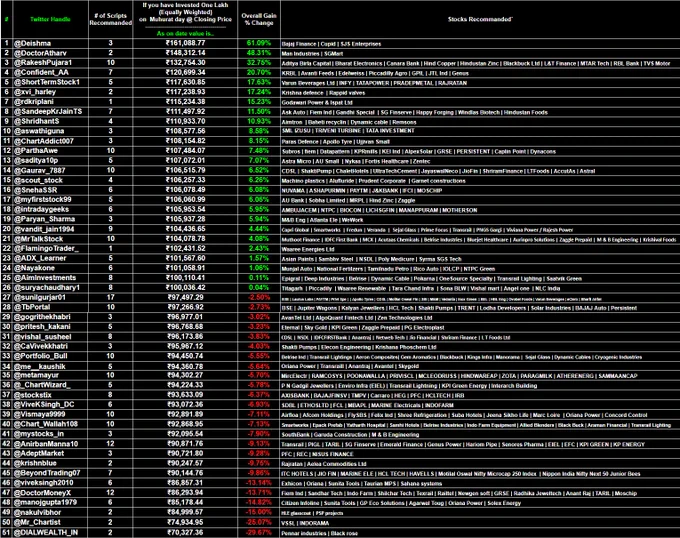Click the ₹100,110.41 value cell
Image resolution: width=680 pixels, height=538 pixels.
click(185, 278)
